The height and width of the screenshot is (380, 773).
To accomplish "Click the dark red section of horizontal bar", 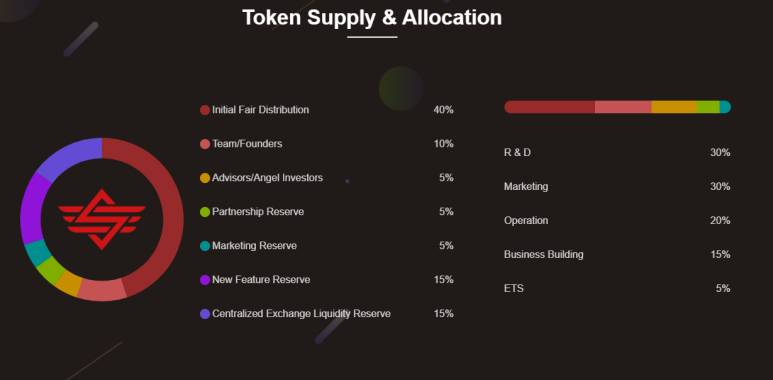I will (x=549, y=107).
